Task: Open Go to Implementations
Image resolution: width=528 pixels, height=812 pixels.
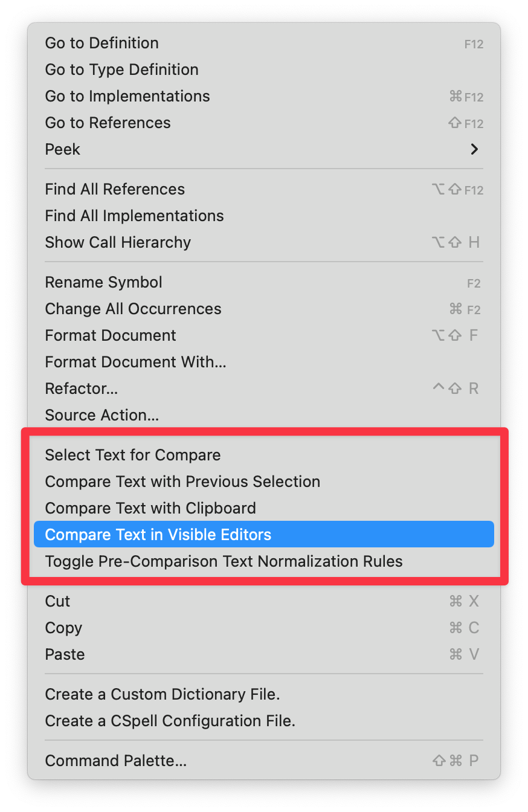Action: (264, 96)
